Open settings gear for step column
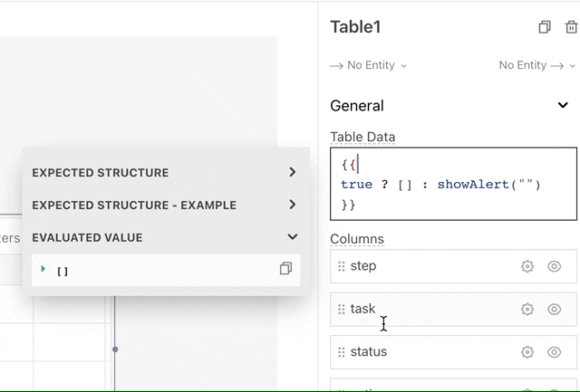The height and width of the screenshot is (392, 580). [527, 266]
